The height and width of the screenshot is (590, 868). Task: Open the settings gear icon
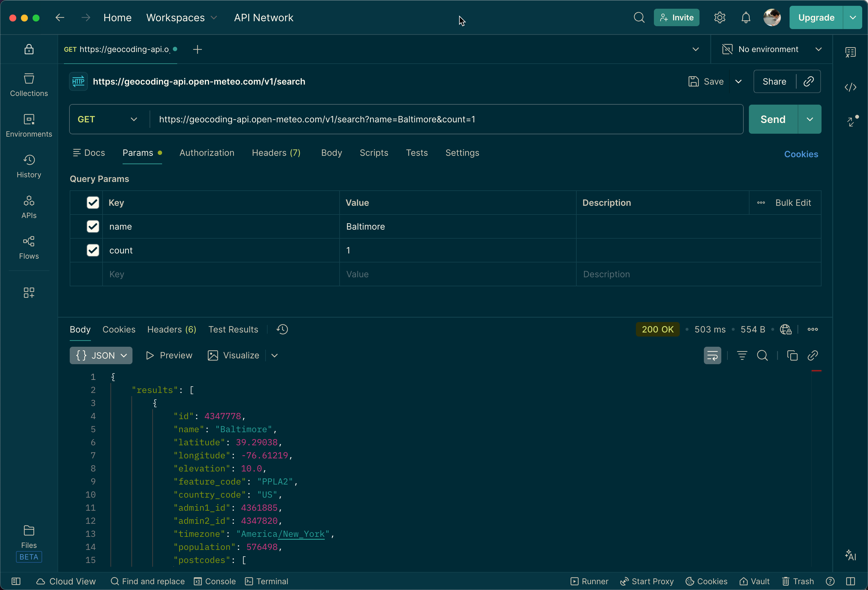point(720,17)
